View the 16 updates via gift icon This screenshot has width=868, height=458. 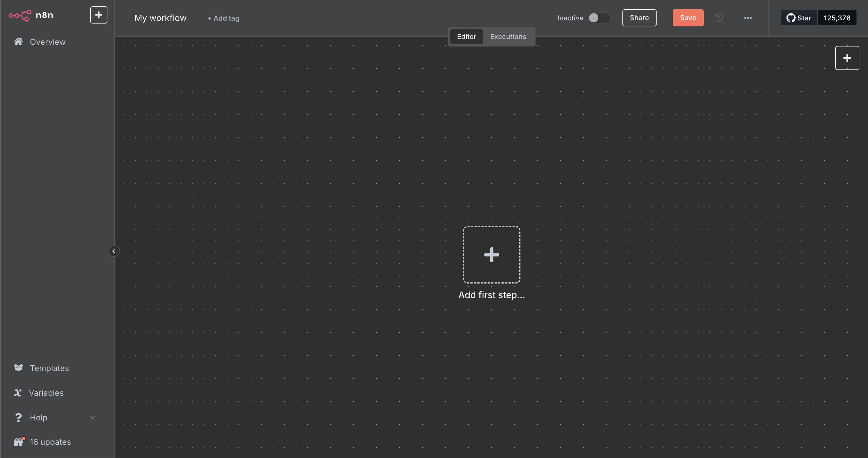50,442
